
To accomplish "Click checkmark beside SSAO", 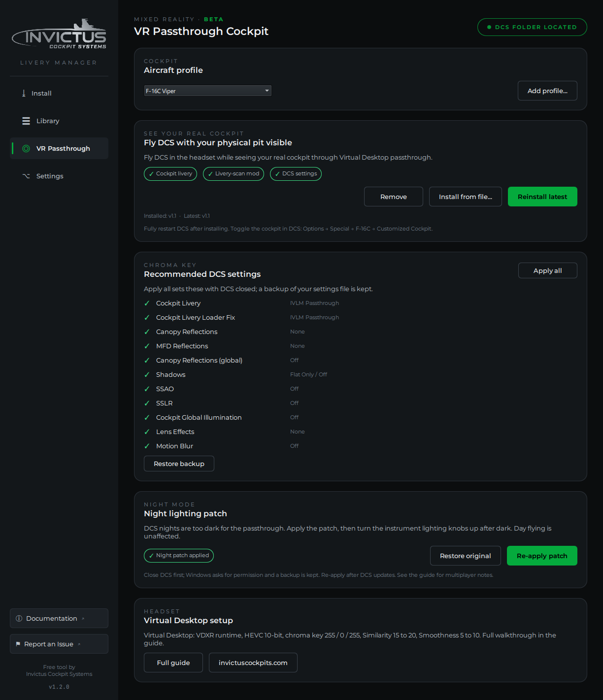I will (147, 389).
